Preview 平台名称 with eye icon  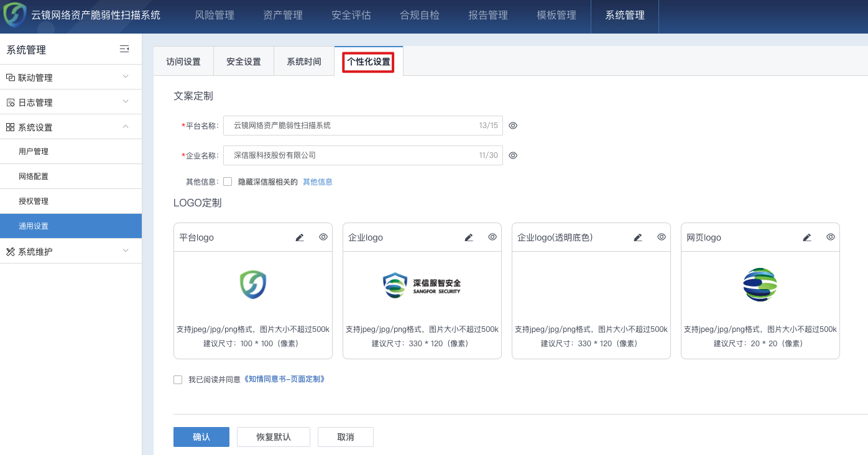pyautogui.click(x=513, y=126)
